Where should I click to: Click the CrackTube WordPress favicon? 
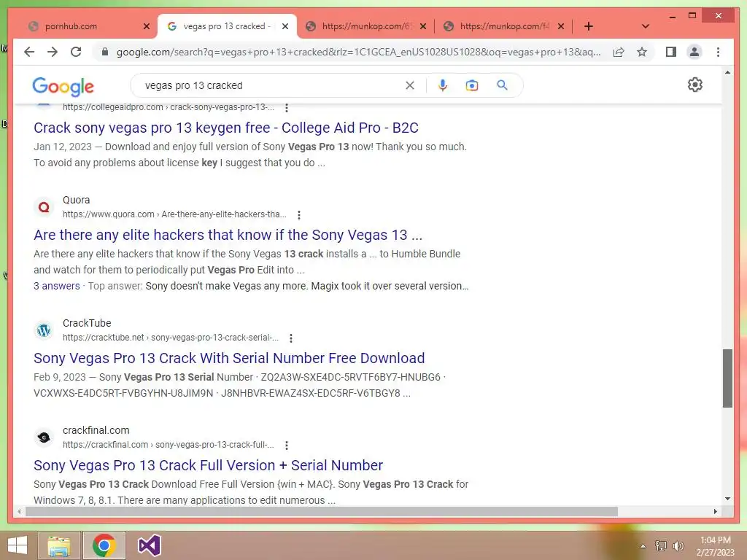pyautogui.click(x=44, y=330)
